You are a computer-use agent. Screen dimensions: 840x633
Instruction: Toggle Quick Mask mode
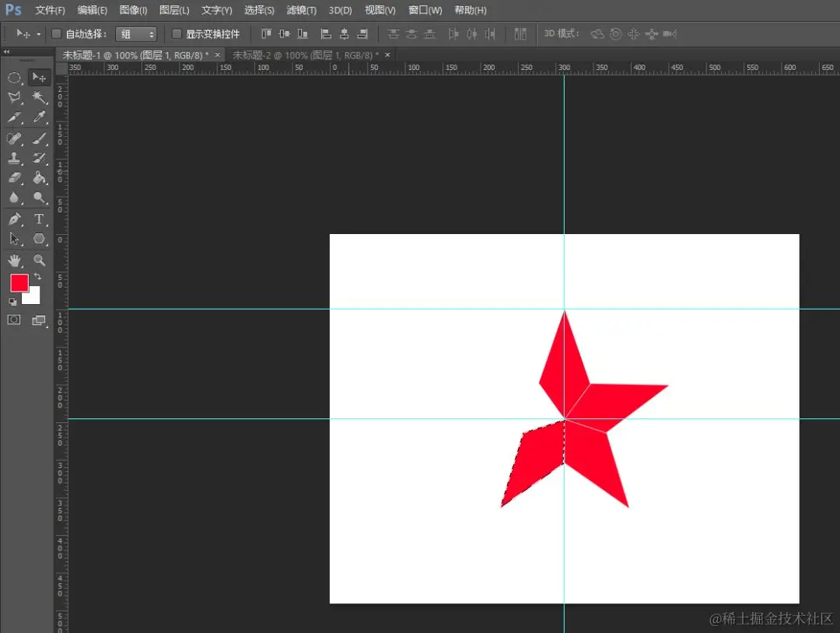(15, 320)
